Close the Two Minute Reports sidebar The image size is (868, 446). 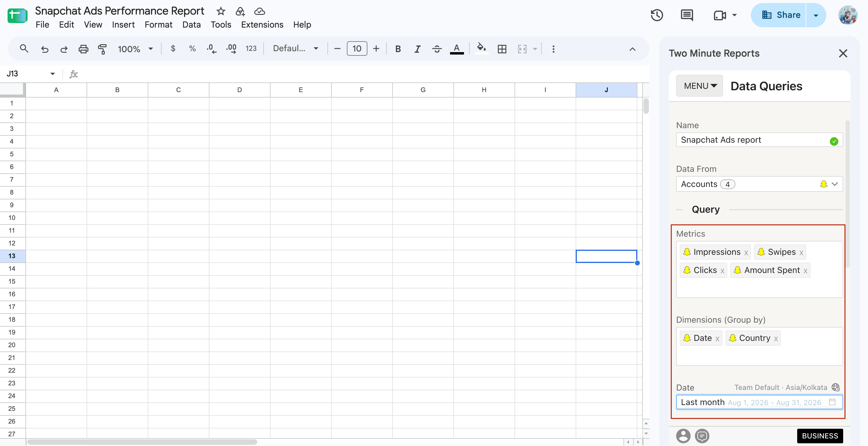843,53
